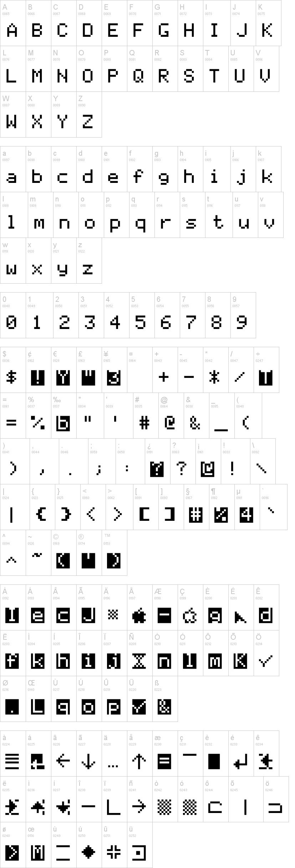Click the tilde glyph cell

coord(38,553)
